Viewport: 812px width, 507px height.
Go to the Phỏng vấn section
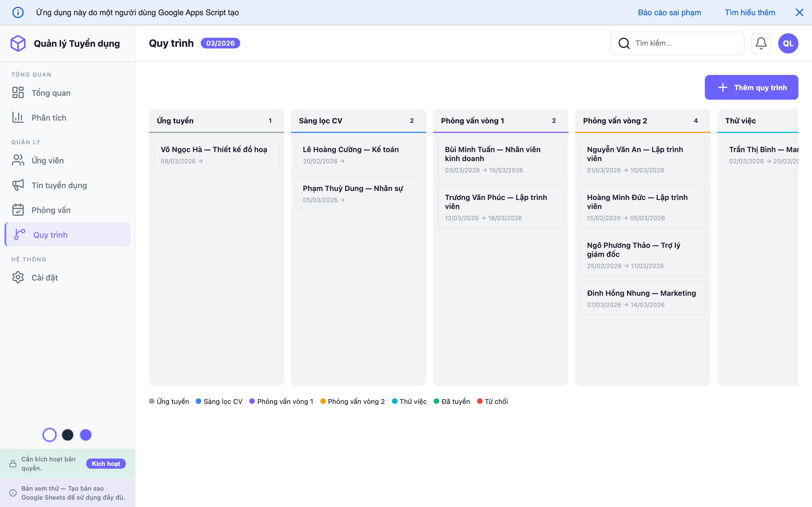click(x=51, y=210)
